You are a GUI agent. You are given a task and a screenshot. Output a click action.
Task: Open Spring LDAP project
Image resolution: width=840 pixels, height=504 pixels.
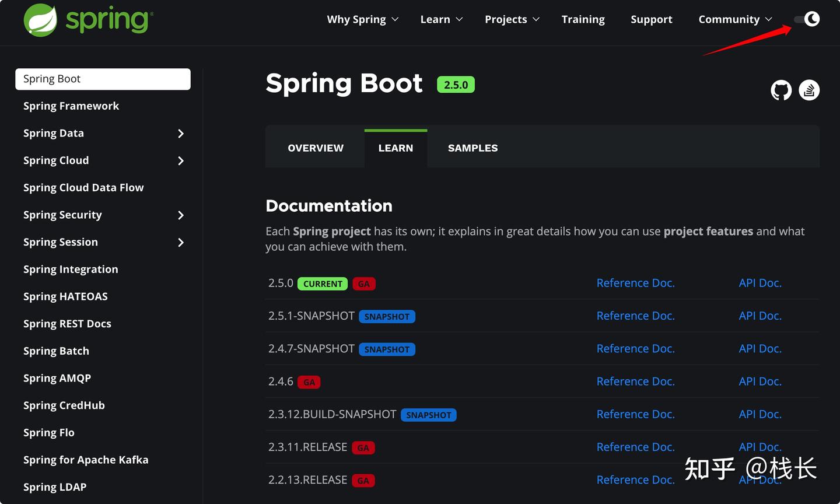click(55, 487)
